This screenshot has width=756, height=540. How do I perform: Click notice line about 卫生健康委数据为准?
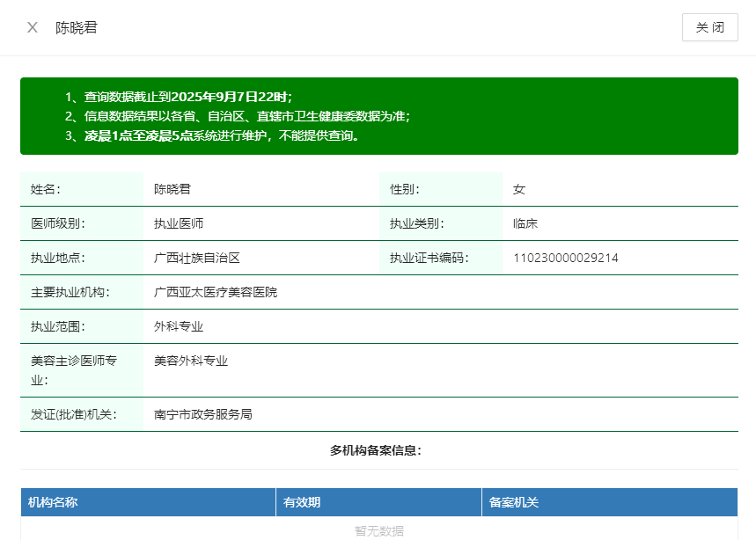(246, 116)
